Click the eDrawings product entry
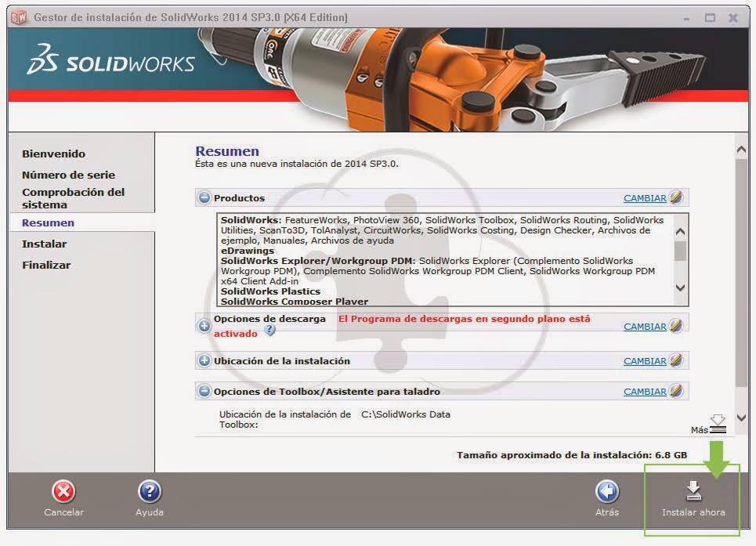The image size is (756, 546). tap(248, 251)
